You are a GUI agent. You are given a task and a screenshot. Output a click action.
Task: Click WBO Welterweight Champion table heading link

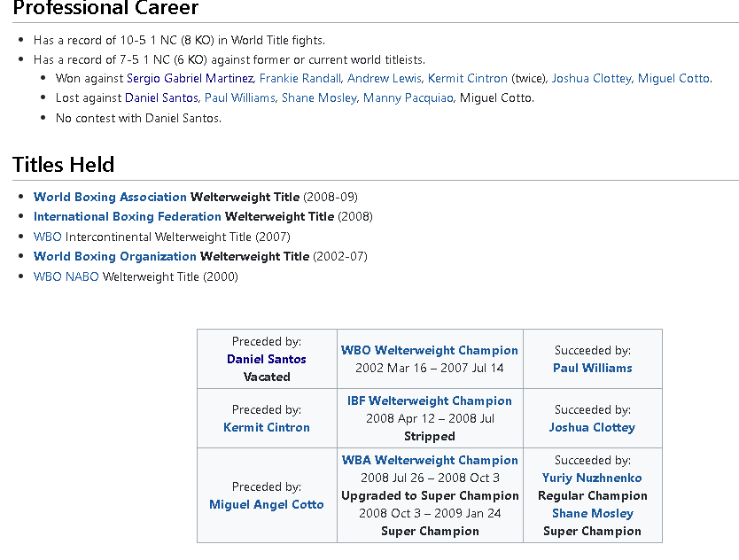[430, 350]
